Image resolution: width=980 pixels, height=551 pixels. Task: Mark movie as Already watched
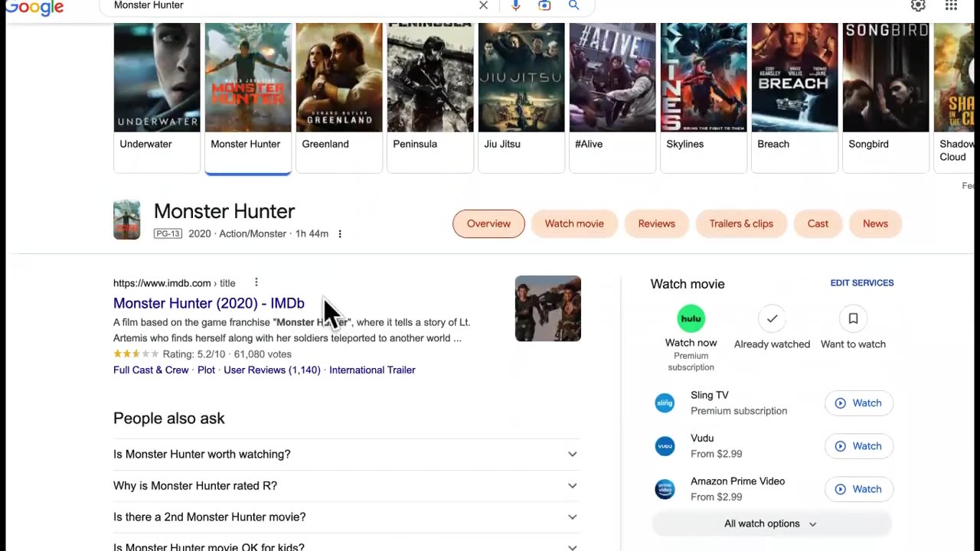[772, 328]
